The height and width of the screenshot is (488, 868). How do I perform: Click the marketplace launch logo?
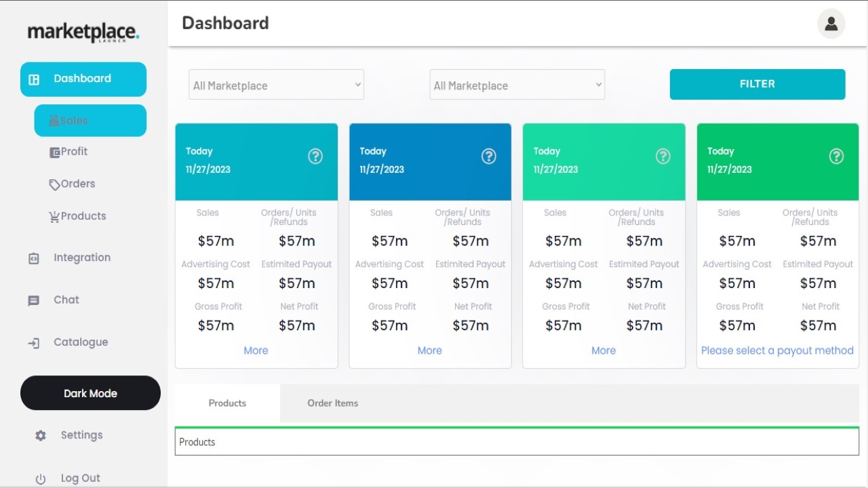(x=83, y=33)
